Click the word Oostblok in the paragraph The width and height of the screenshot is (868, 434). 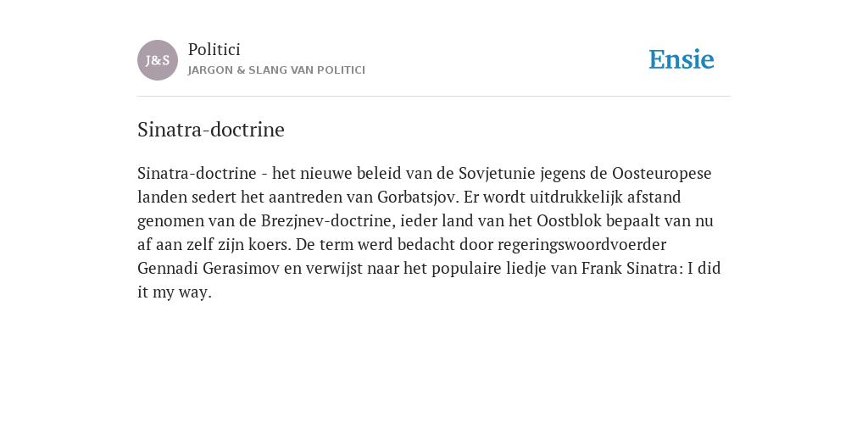point(569,221)
